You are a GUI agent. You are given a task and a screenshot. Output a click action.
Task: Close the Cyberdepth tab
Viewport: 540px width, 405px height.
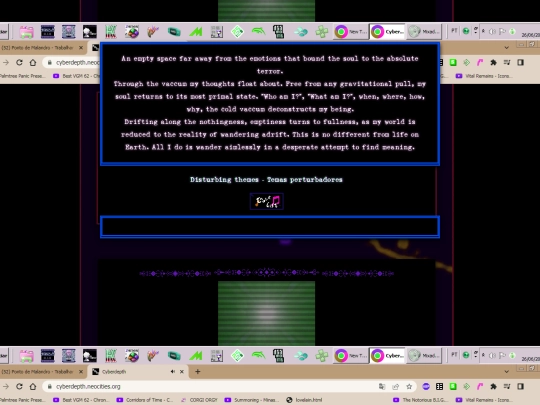tap(182, 371)
